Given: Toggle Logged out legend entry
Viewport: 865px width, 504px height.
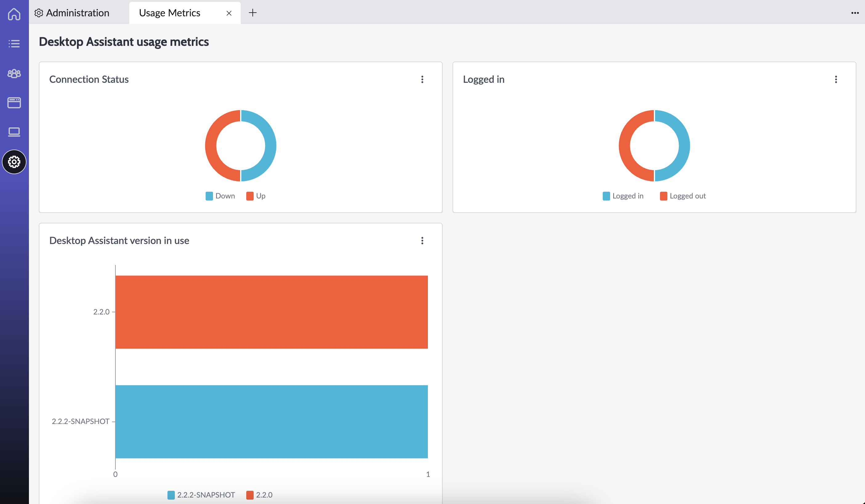Looking at the screenshot, I should coord(683,196).
